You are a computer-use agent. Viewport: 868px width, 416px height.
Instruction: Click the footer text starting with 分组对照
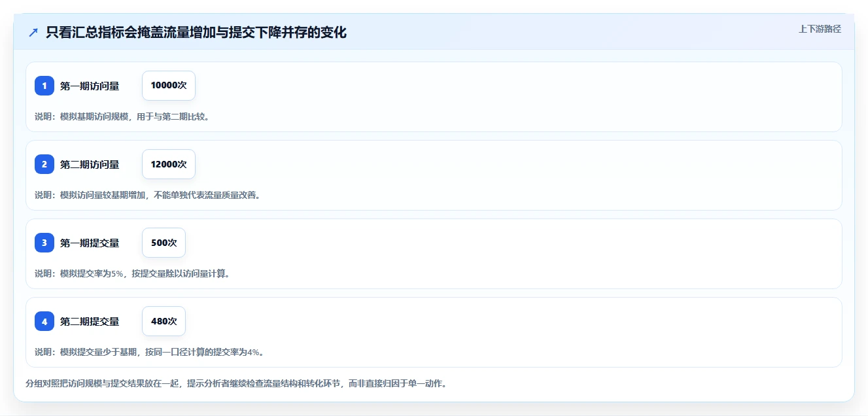pos(236,383)
